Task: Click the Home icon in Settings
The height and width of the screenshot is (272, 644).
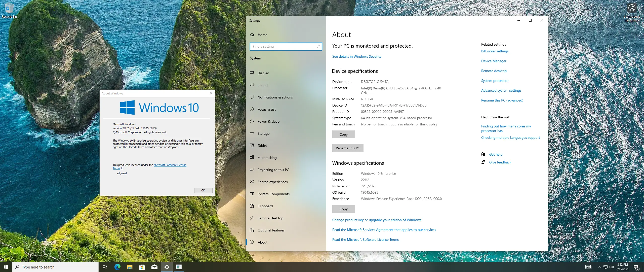Action: (252, 35)
